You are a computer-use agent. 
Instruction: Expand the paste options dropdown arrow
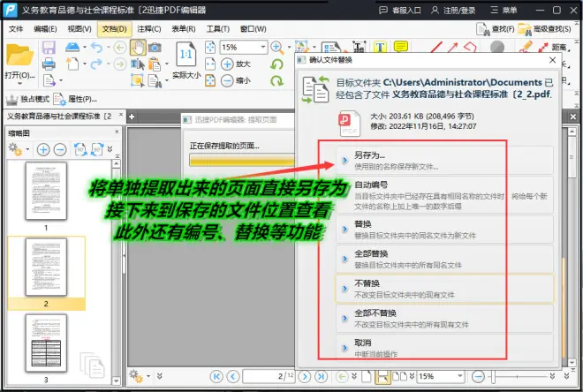166,64
